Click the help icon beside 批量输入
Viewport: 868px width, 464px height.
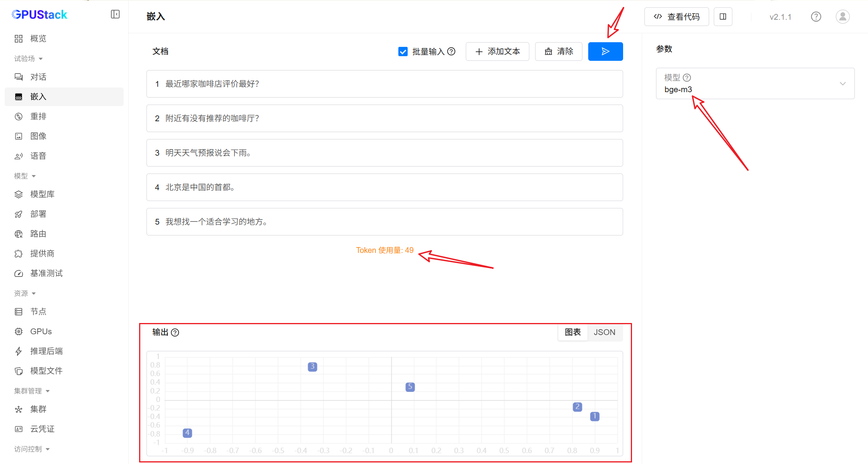[x=451, y=52]
